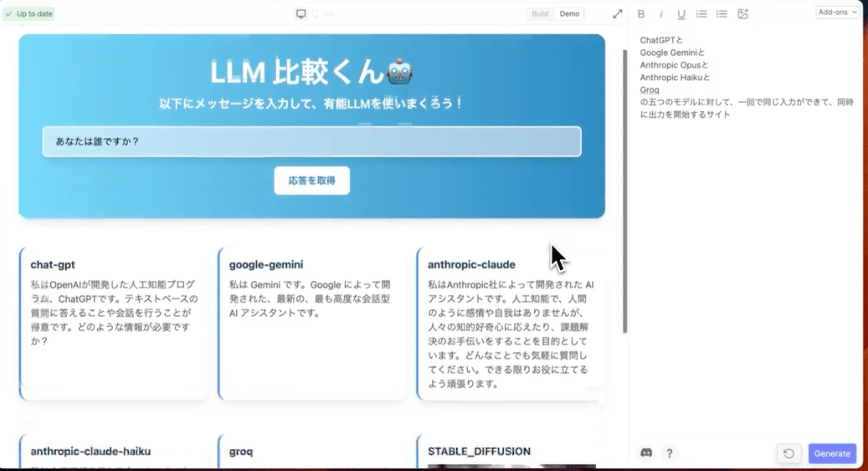This screenshot has width=868, height=471.
Task: Switch to the Build tab
Action: (x=540, y=14)
